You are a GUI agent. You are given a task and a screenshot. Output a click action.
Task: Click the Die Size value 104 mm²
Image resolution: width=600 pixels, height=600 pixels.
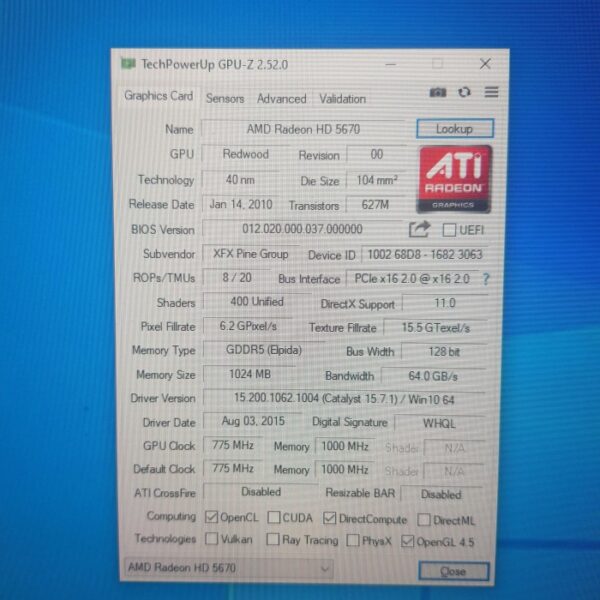[x=377, y=180]
